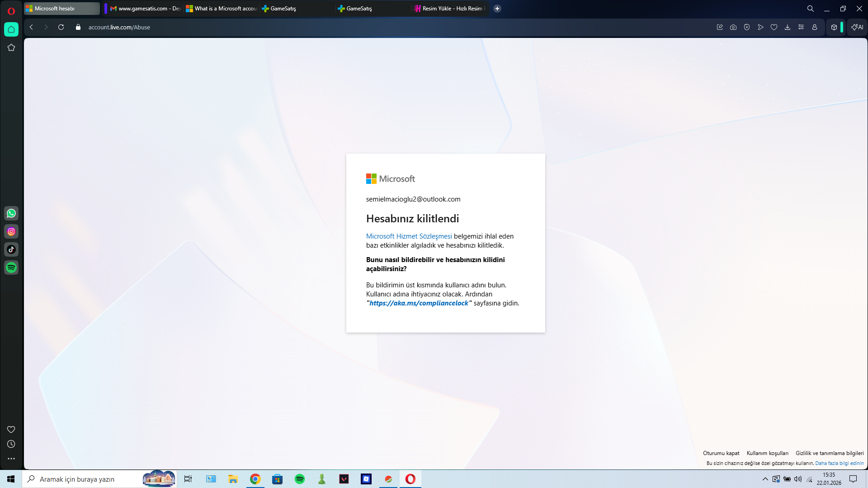Click the Hesabınız kilitlendi heading
The height and width of the screenshot is (488, 868).
(x=412, y=219)
